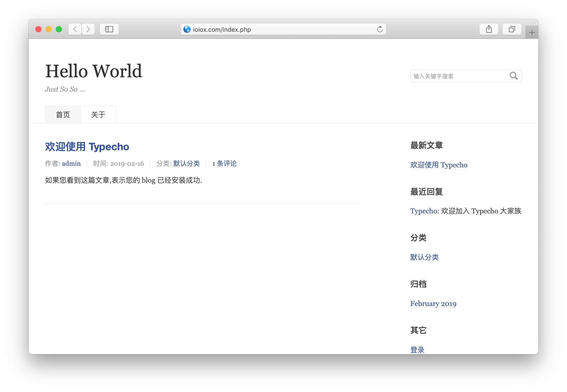
Task: Click the green fullscreen window button
Action: point(59,29)
